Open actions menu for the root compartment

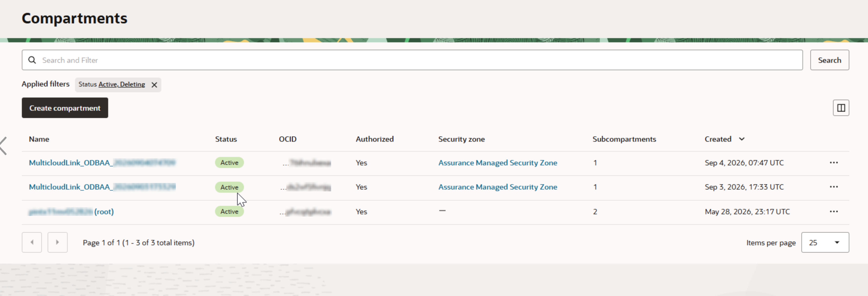click(834, 211)
